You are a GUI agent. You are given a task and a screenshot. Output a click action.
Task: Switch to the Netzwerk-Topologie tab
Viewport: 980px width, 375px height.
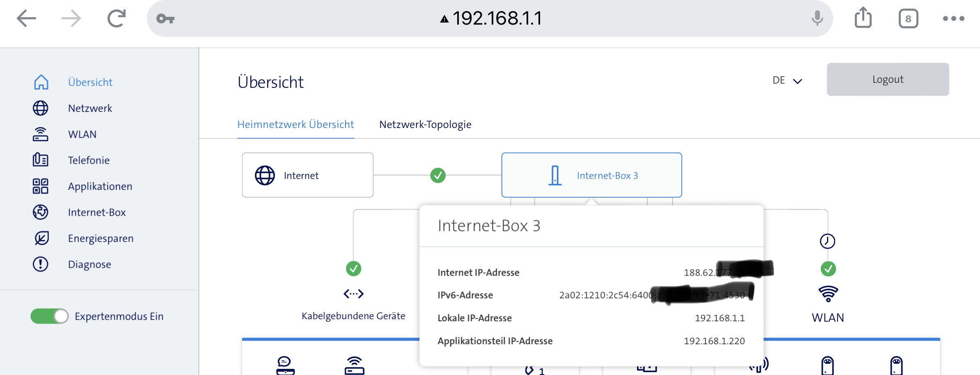coord(425,125)
